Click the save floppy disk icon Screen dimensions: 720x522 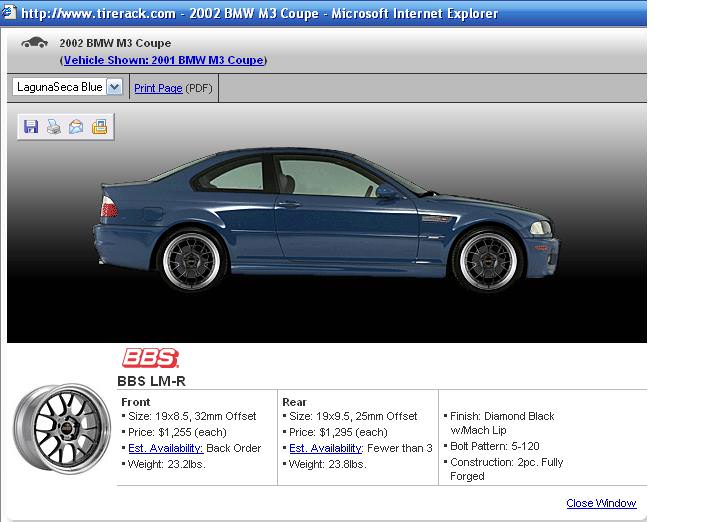tap(31, 126)
